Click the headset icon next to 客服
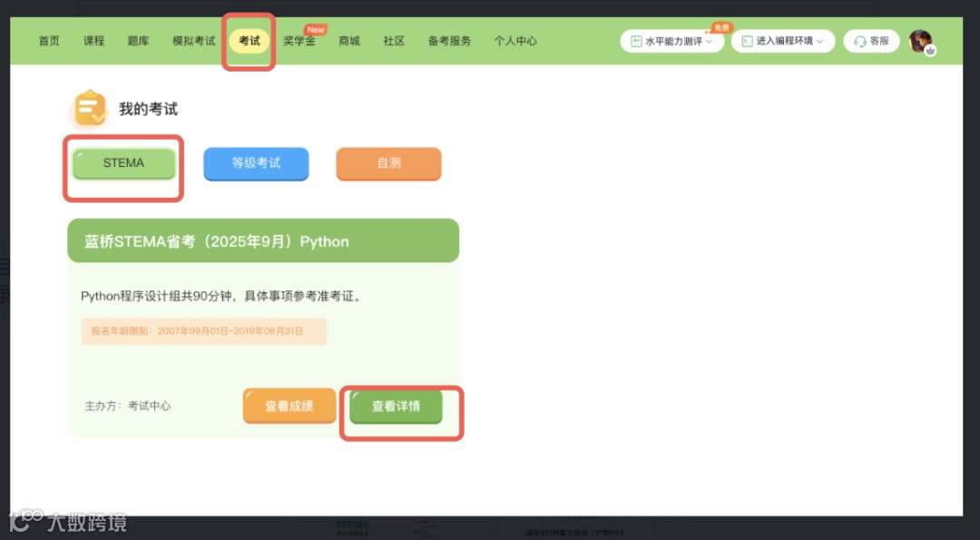This screenshot has width=980, height=540. pos(858,41)
